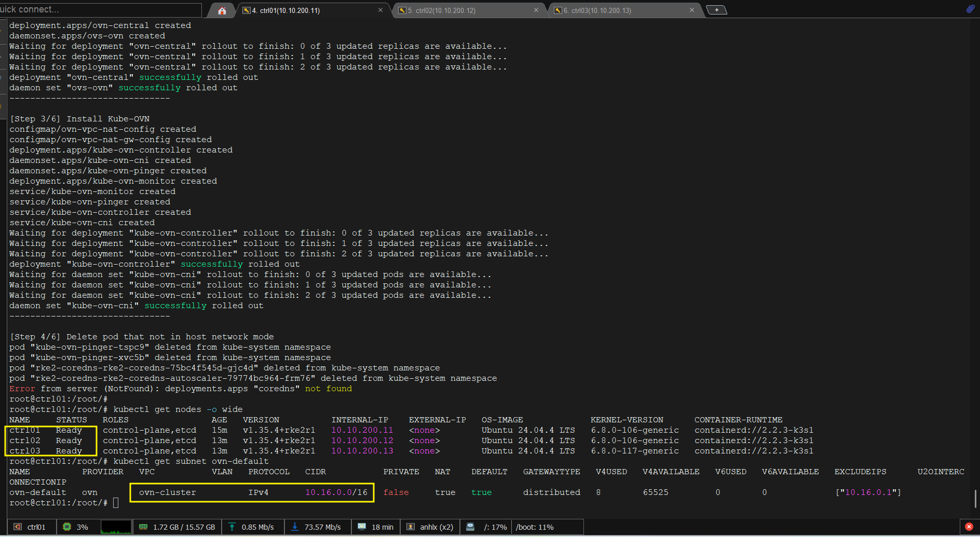Open the CPU usage history graph

pos(116,527)
